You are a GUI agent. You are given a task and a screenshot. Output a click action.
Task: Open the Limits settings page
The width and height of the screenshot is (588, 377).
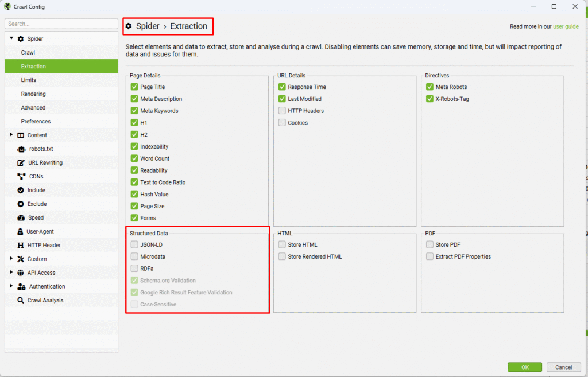click(29, 80)
